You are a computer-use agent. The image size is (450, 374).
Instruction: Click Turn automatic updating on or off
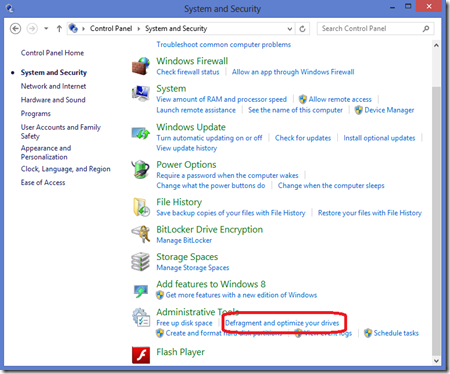coord(209,138)
